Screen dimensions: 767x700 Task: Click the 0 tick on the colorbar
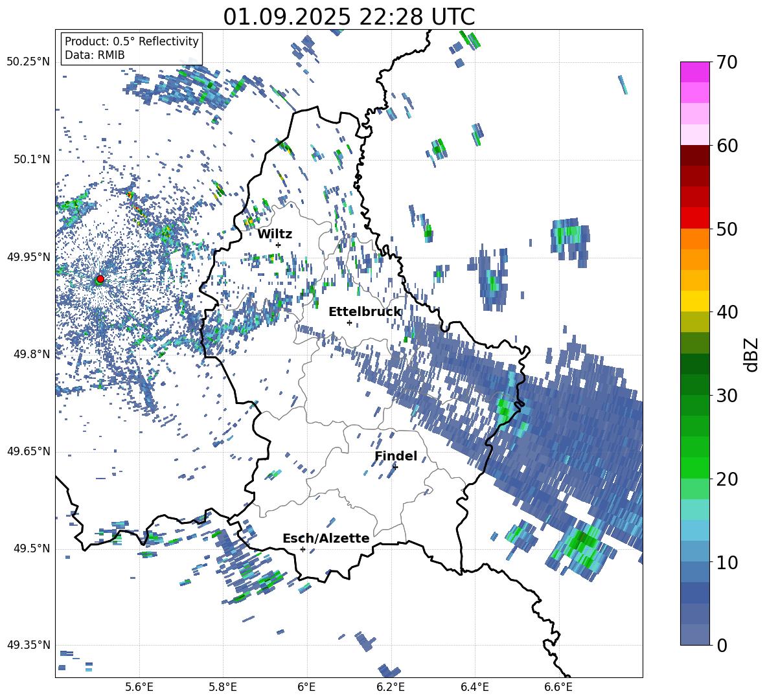722,645
